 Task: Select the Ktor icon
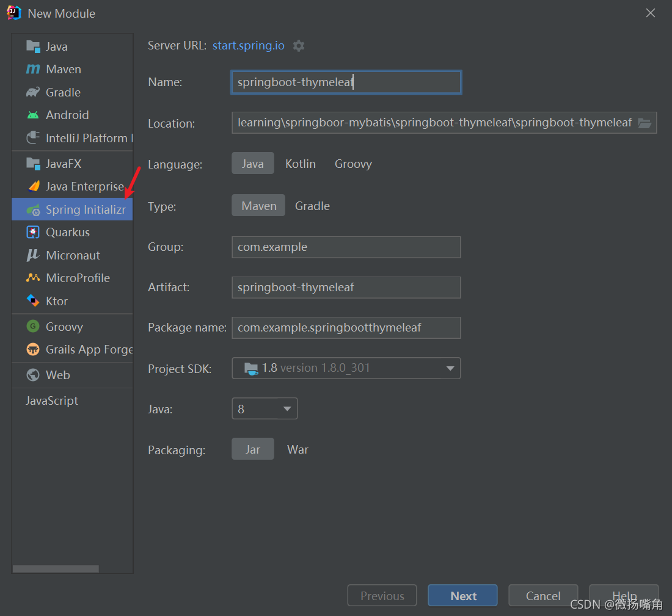33,301
